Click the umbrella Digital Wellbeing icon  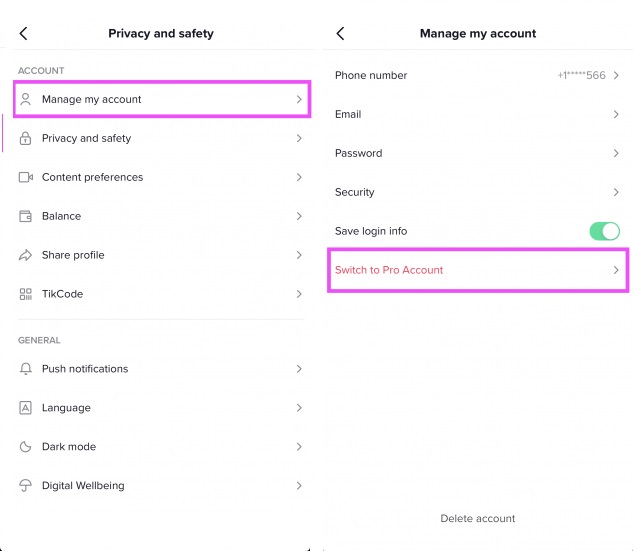click(26, 486)
